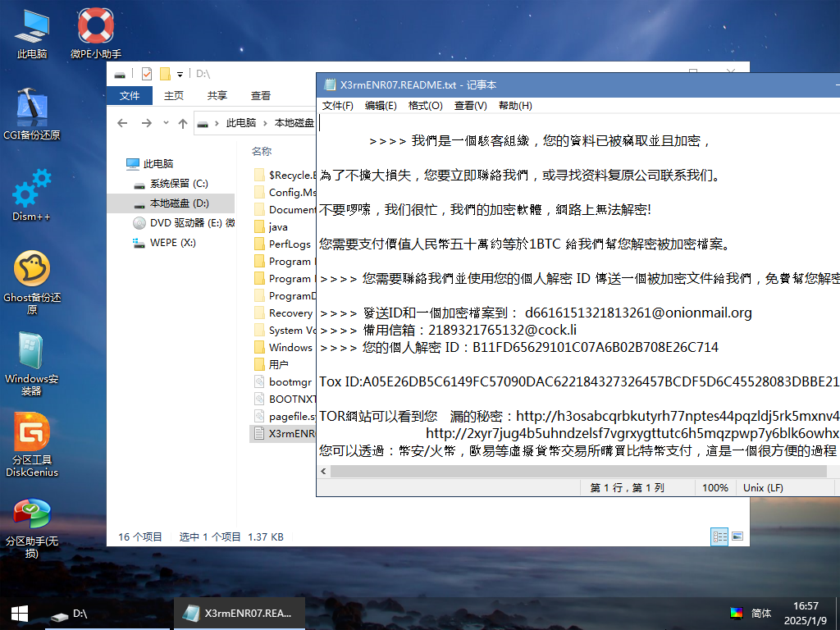Click the Properties quick access toolbar icon

pos(146,74)
